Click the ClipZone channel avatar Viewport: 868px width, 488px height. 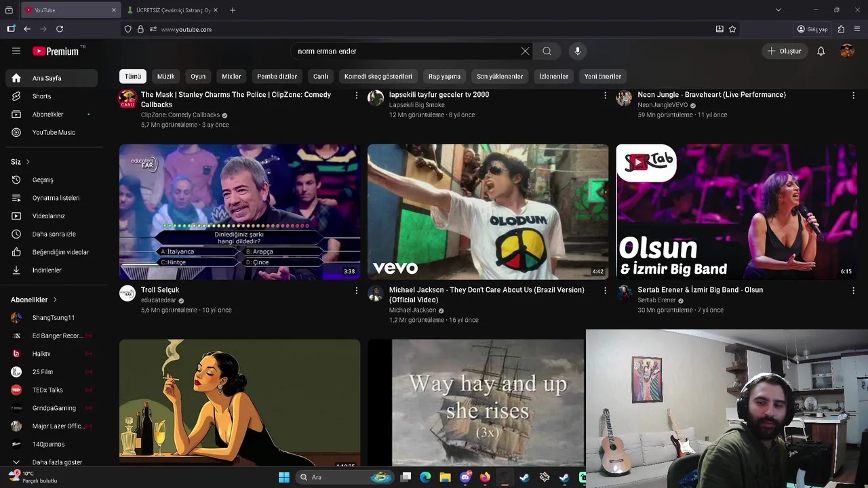point(127,99)
